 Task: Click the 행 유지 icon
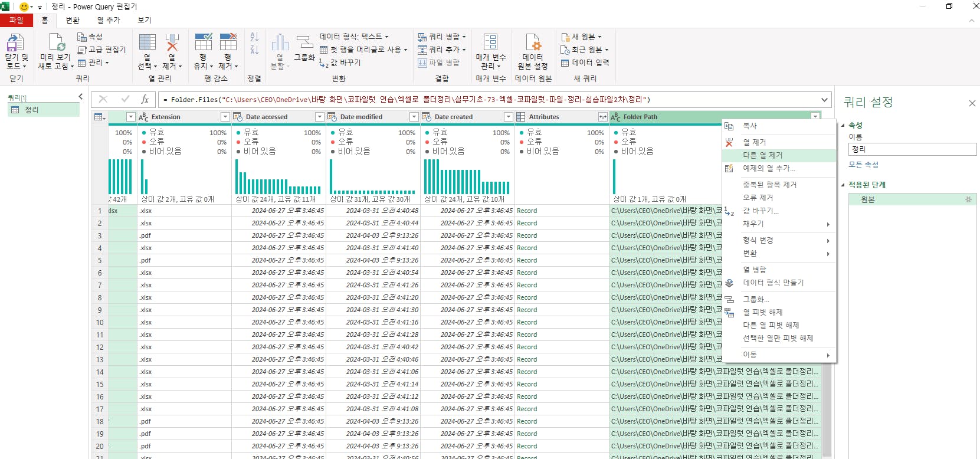(x=203, y=43)
